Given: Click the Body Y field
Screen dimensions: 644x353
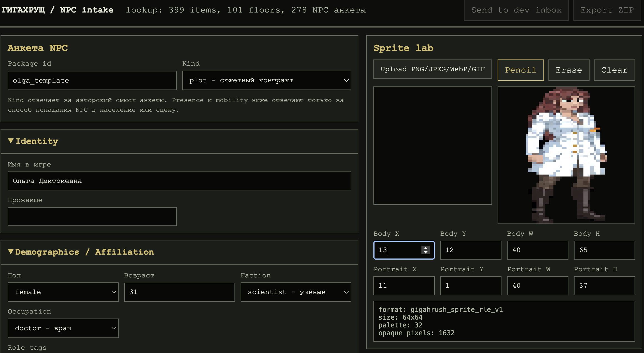Looking at the screenshot, I should [x=471, y=250].
